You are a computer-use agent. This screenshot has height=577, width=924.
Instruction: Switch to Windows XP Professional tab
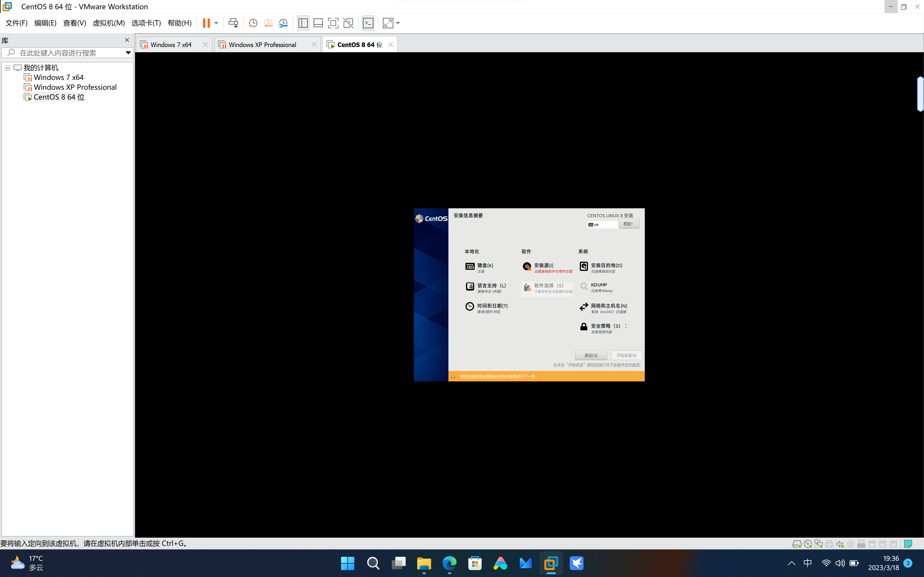(x=262, y=45)
